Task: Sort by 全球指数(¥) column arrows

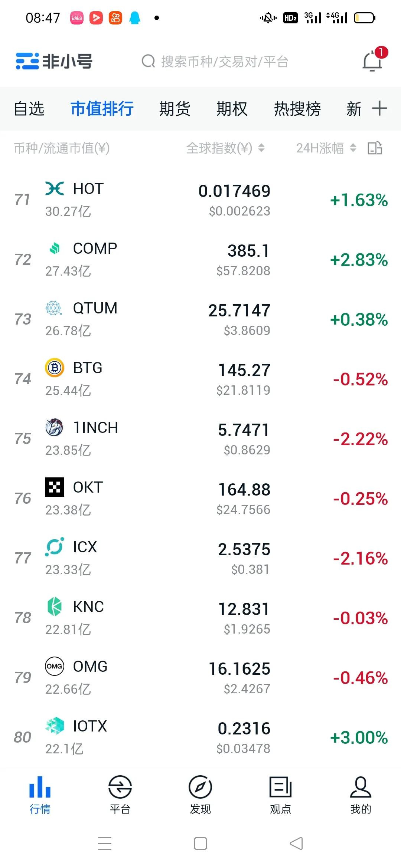Action: tap(261, 148)
